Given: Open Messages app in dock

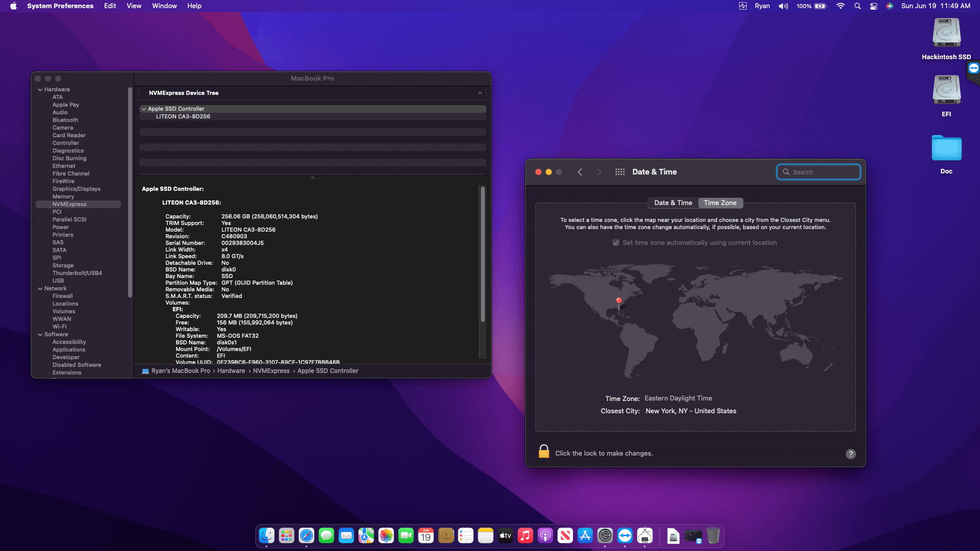Looking at the screenshot, I should click(x=326, y=536).
